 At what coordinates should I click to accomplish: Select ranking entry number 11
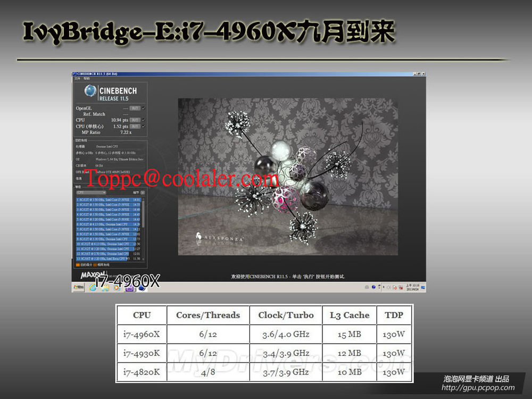click(x=108, y=248)
